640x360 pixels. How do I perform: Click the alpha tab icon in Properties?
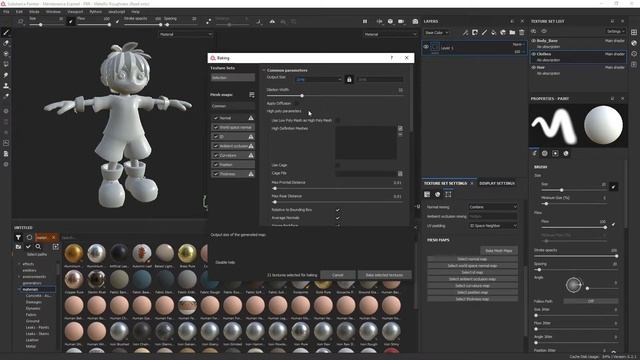[x=544, y=153]
